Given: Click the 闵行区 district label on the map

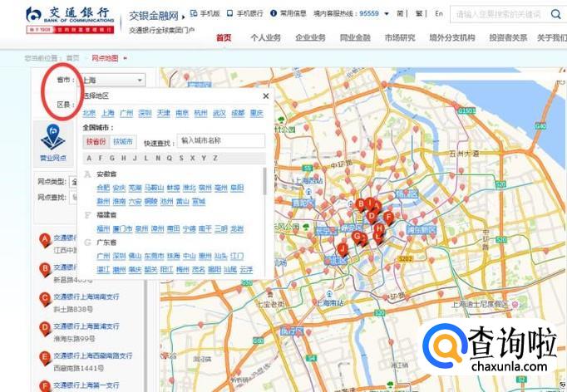Looking at the screenshot, I should 293,331.
